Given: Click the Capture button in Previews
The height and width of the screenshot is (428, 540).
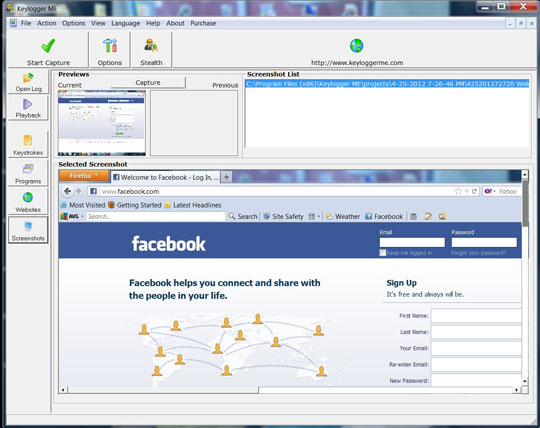Looking at the screenshot, I should [148, 83].
